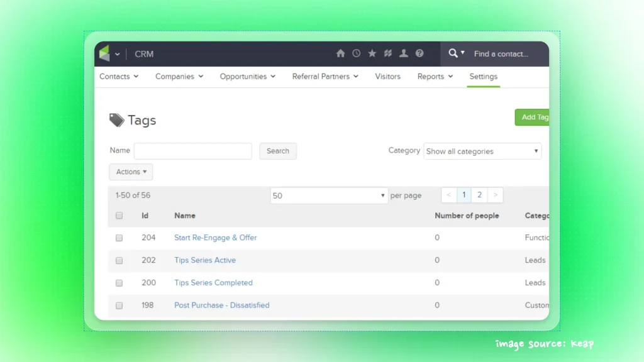This screenshot has height=362, width=644.
Task: Open the 50 per page dropdown
Action: click(x=330, y=195)
